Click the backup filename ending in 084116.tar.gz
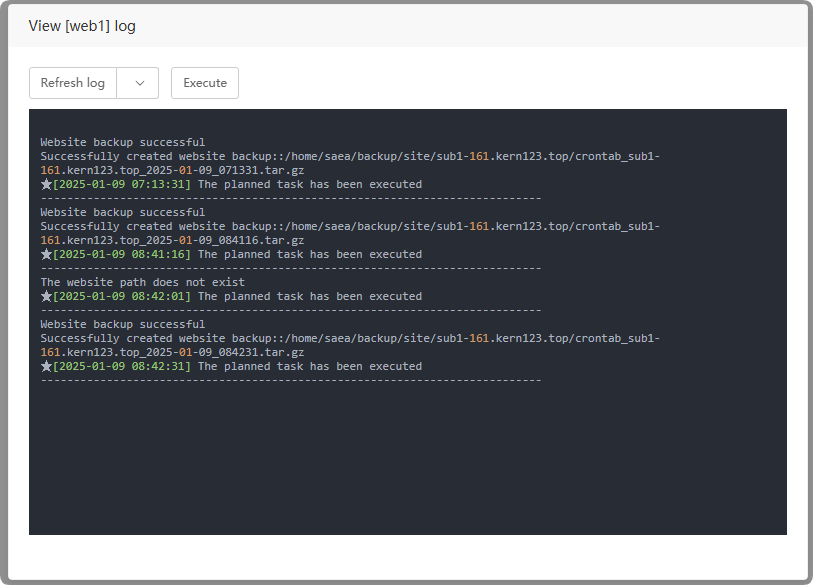 point(172,240)
